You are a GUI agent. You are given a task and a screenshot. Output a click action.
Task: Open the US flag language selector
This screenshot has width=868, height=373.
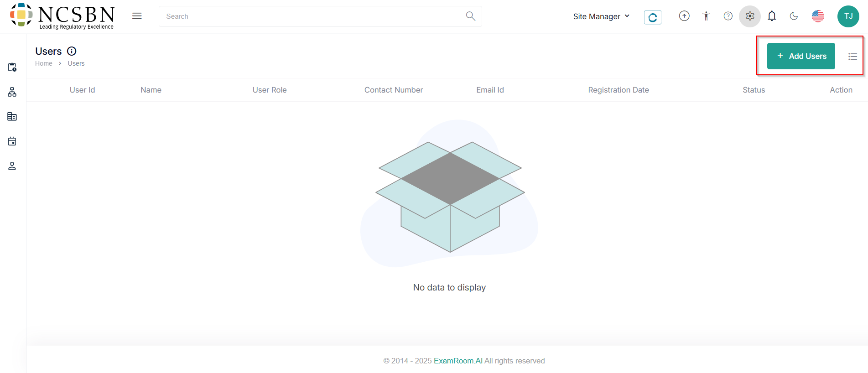818,16
